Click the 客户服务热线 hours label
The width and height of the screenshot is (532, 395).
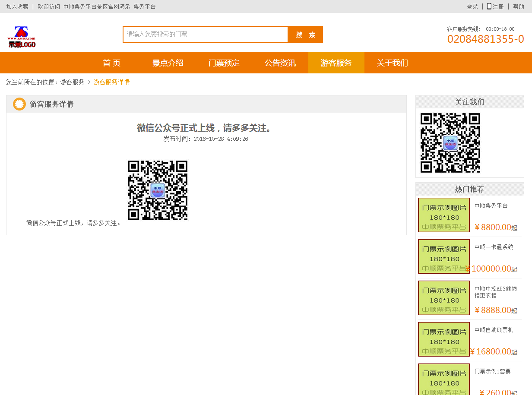pyautogui.click(x=481, y=29)
